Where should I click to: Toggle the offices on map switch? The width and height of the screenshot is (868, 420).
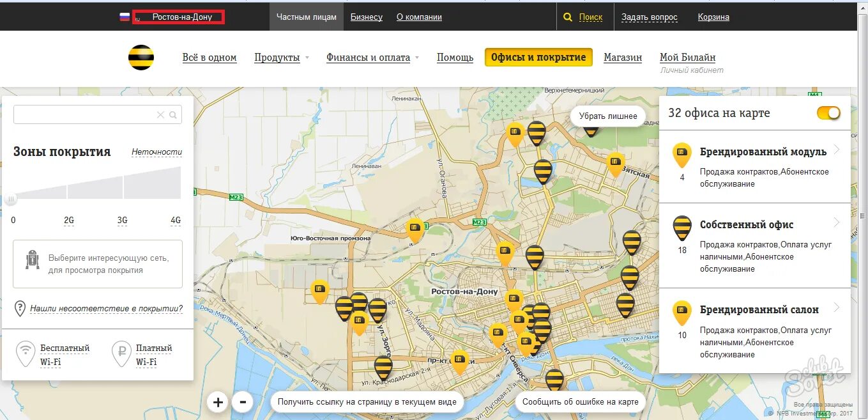tap(828, 113)
